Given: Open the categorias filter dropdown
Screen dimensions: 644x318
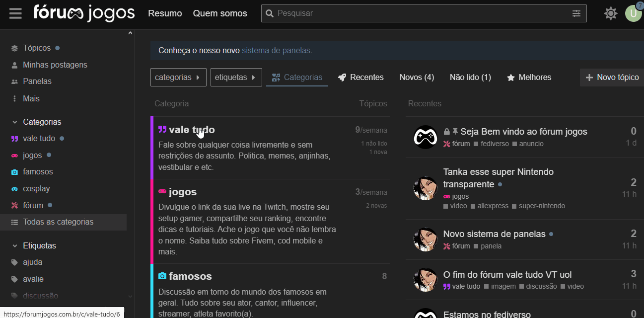Looking at the screenshot, I should click(178, 78).
